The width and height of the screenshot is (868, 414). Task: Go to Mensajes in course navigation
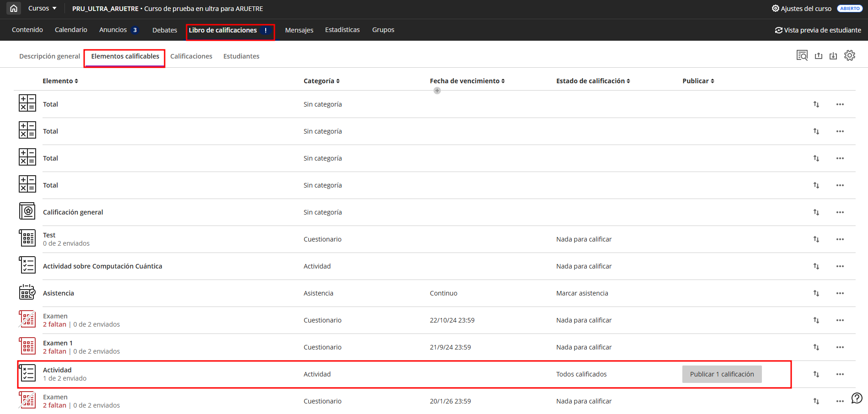tap(299, 30)
